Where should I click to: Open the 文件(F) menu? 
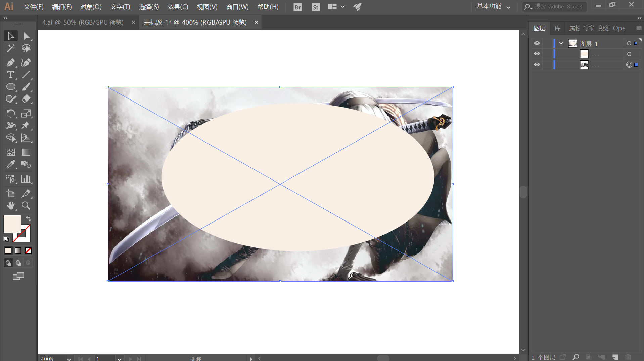(x=34, y=7)
